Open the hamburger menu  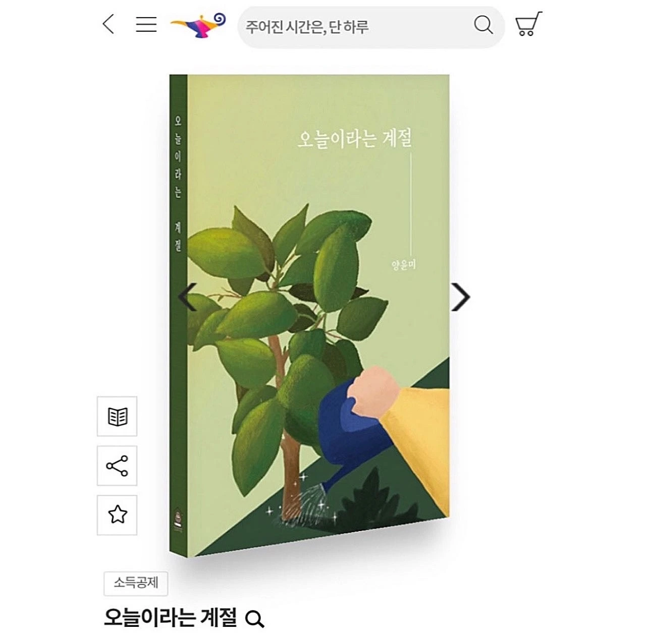tap(146, 24)
